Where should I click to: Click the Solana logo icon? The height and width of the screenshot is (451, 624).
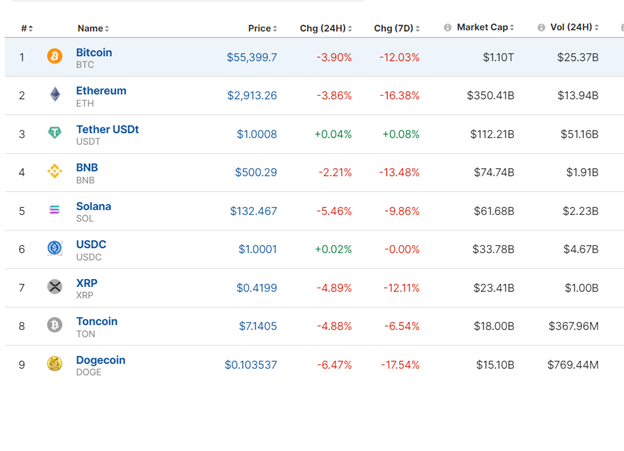pos(54,210)
